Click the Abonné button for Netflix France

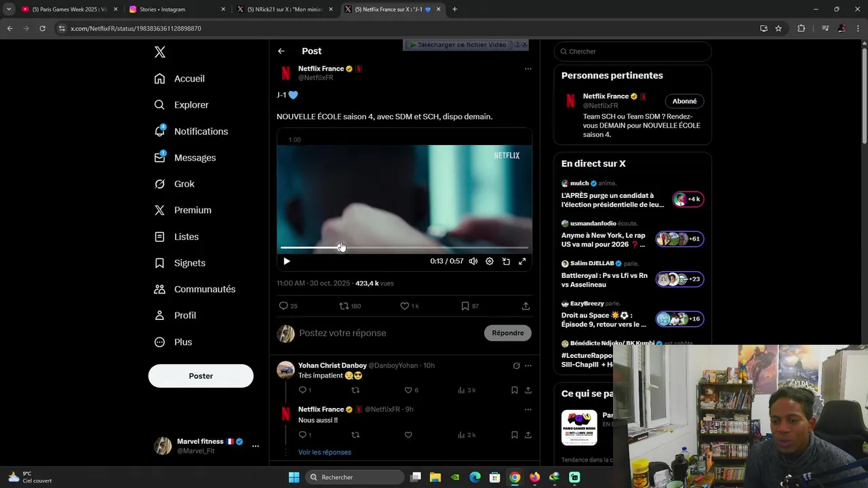(x=684, y=101)
